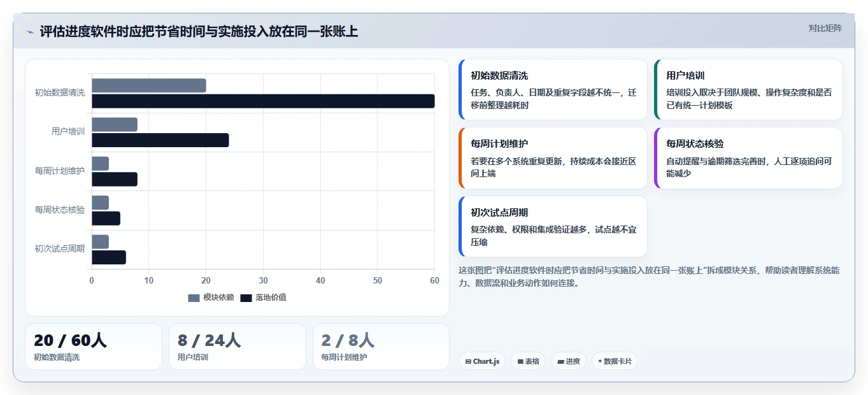The width and height of the screenshot is (868, 395).
Task: Click the text 复杂依赖、权限和集成验证越多
Action: [x=530, y=230]
